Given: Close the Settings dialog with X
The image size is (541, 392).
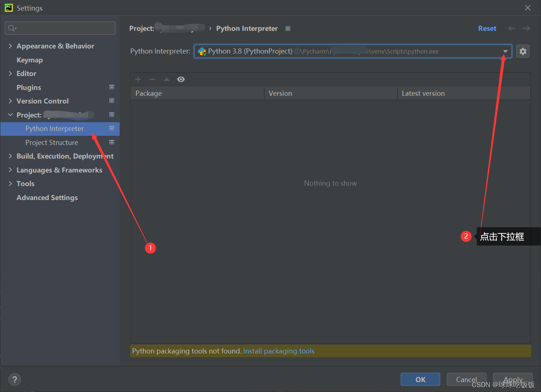Looking at the screenshot, I should tap(528, 8).
